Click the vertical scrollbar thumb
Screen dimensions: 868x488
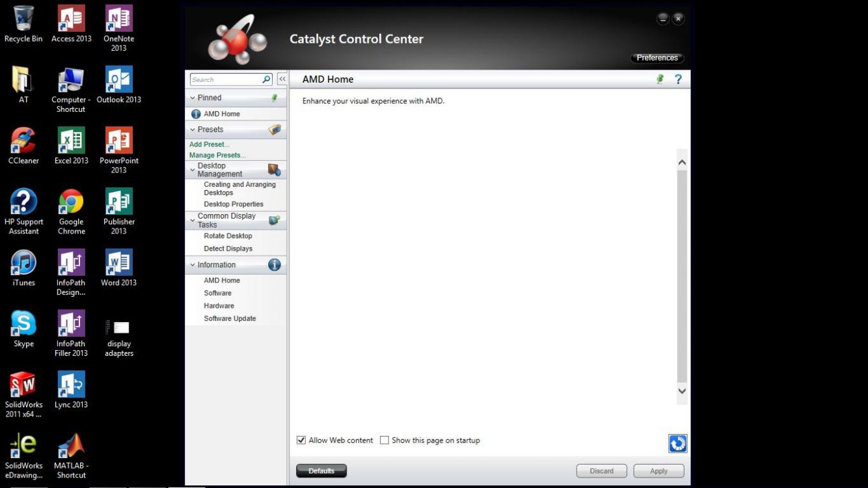(682, 277)
